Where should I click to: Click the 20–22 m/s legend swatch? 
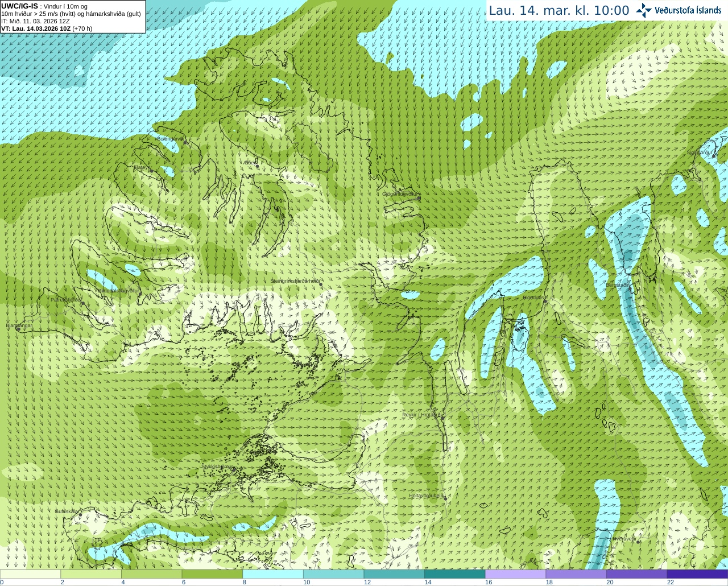click(637, 574)
